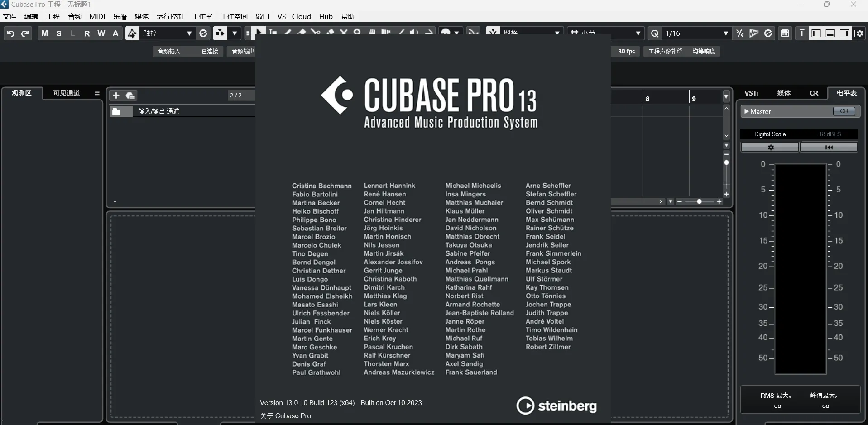Click the Undo arrow icon
Image resolution: width=868 pixels, height=425 pixels.
[10, 33]
